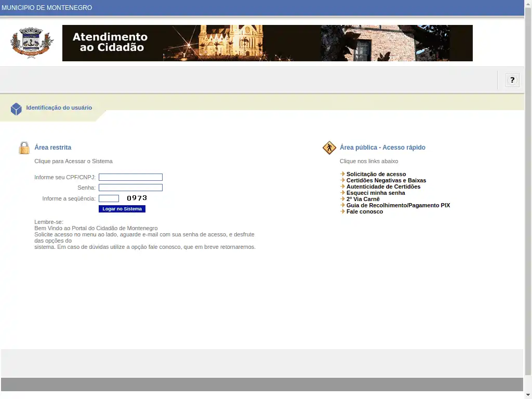532x399 pixels.
Task: Click the arrow icon next to Fale conosco
Action: [342, 211]
